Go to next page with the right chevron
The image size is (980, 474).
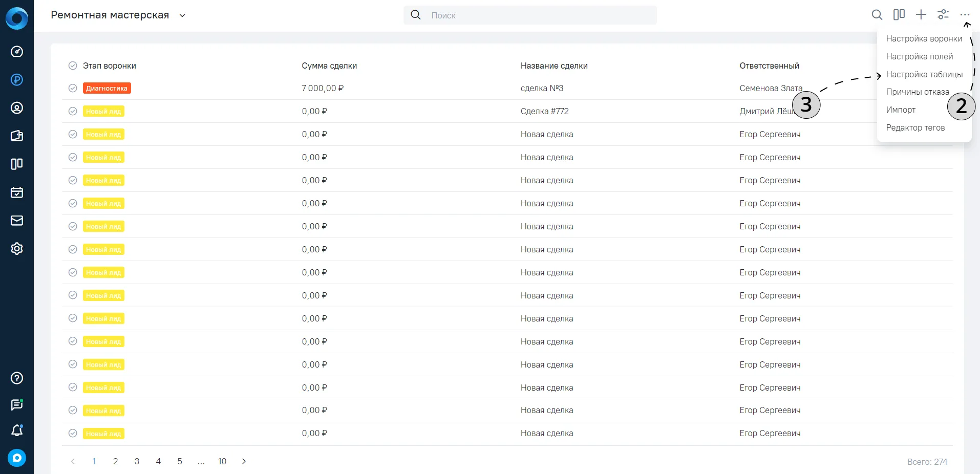point(244,461)
